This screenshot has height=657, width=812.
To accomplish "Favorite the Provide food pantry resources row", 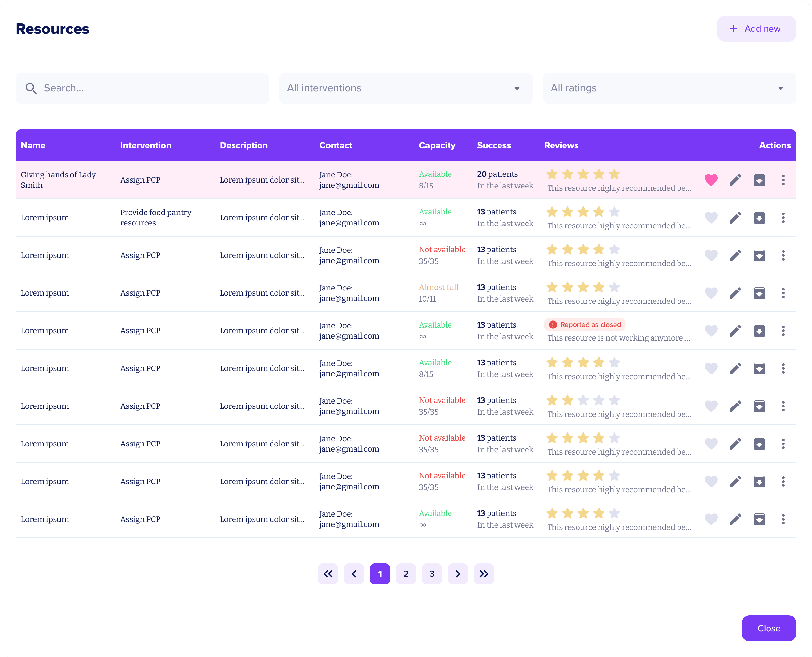I will tap(711, 218).
